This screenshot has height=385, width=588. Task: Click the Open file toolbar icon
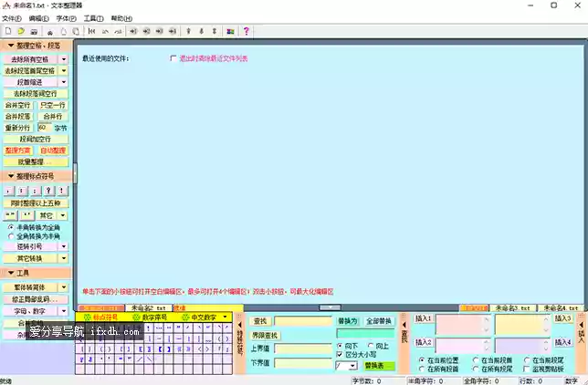pos(20,31)
